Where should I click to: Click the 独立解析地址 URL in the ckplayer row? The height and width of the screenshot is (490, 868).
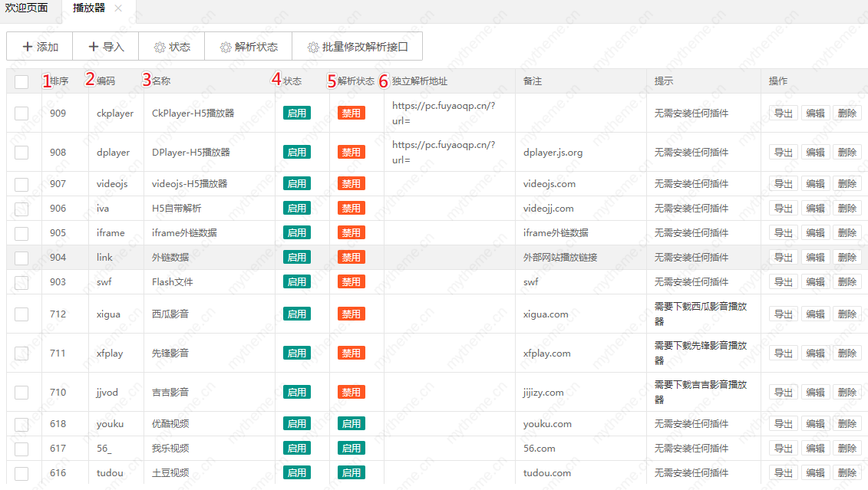444,113
